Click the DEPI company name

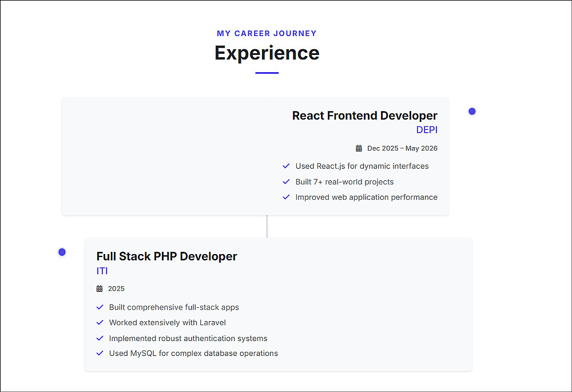[427, 130]
